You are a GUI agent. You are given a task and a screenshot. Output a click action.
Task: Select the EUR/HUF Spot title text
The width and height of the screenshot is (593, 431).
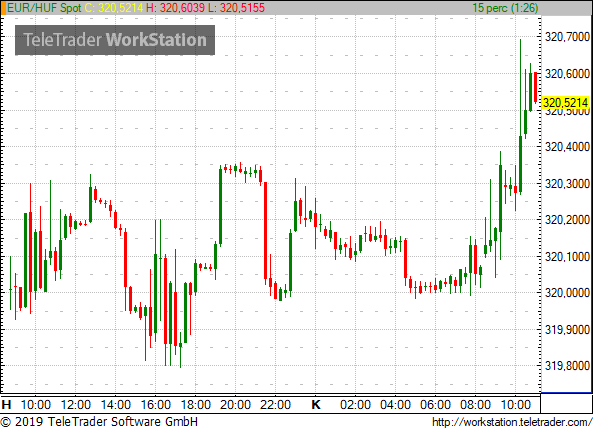coord(44,8)
